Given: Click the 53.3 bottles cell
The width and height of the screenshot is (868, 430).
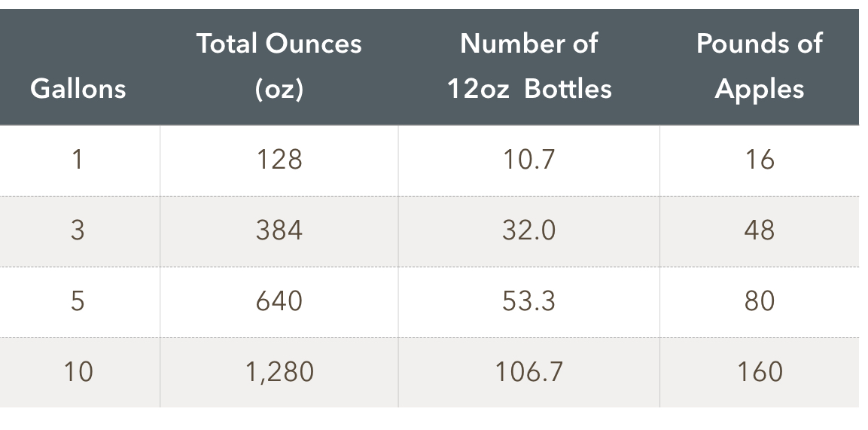Looking at the screenshot, I should (529, 301).
